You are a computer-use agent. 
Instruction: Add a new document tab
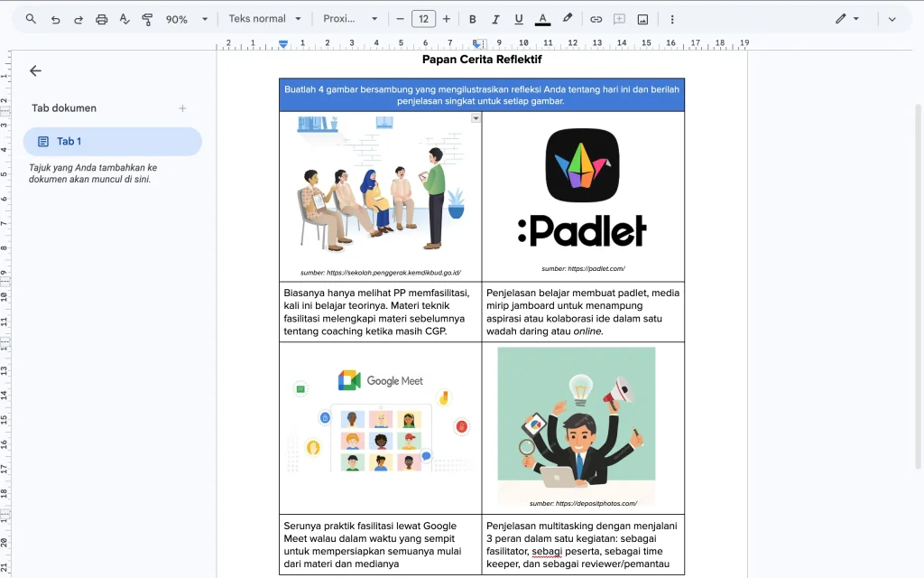(x=182, y=108)
